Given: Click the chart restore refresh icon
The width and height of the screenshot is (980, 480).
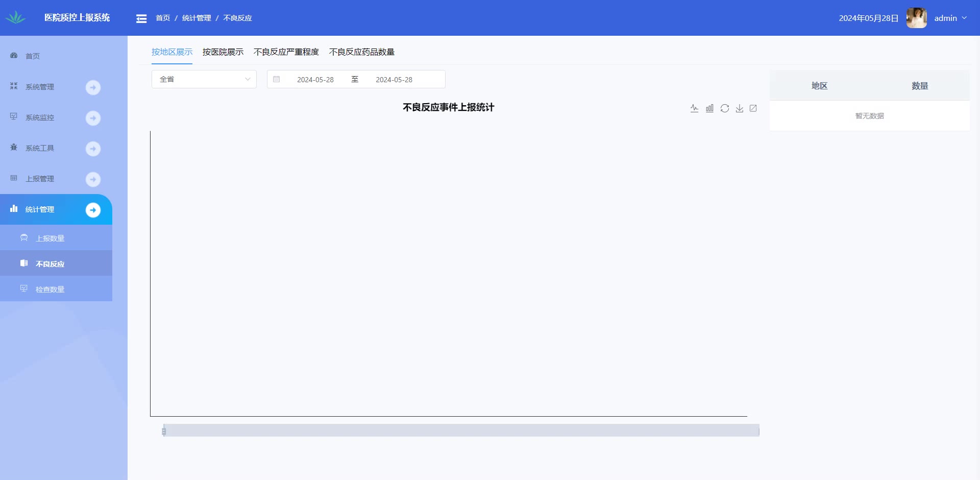Looking at the screenshot, I should (725, 108).
